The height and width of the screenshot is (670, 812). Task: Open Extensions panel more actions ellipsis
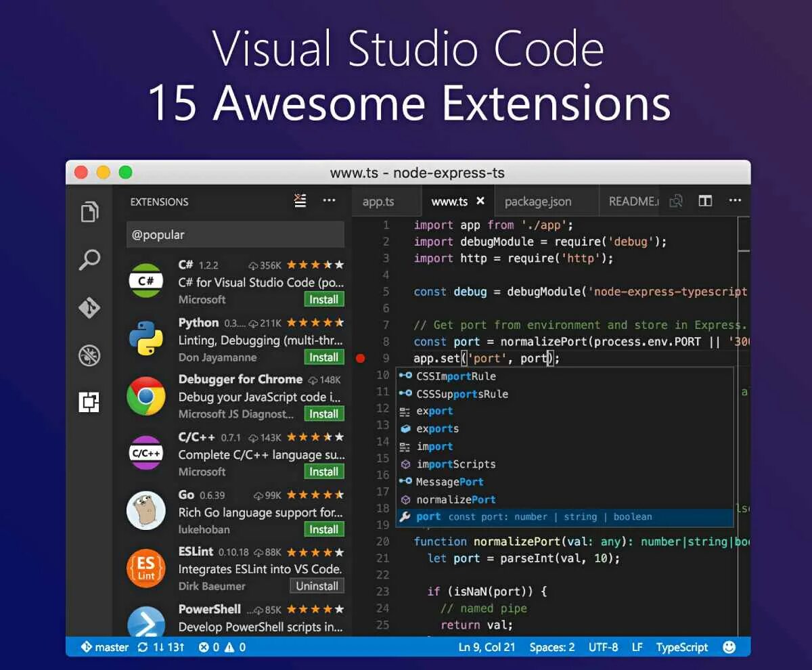(330, 201)
